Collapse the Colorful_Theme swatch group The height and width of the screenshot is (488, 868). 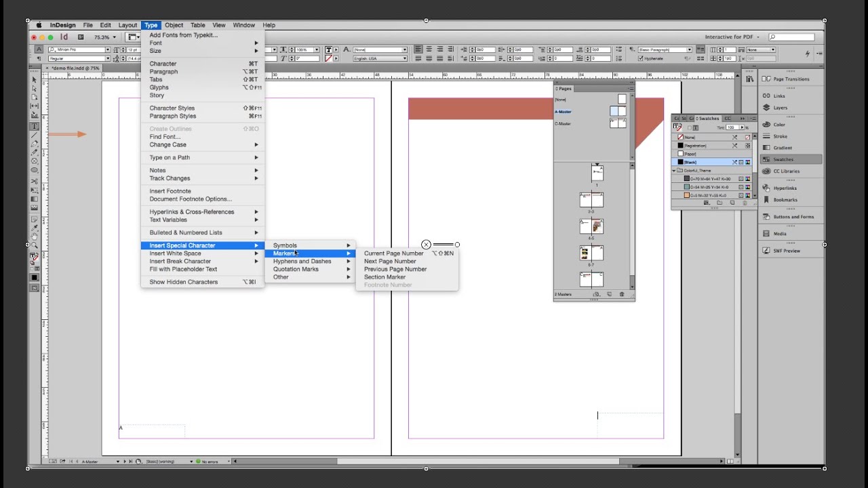(674, 171)
